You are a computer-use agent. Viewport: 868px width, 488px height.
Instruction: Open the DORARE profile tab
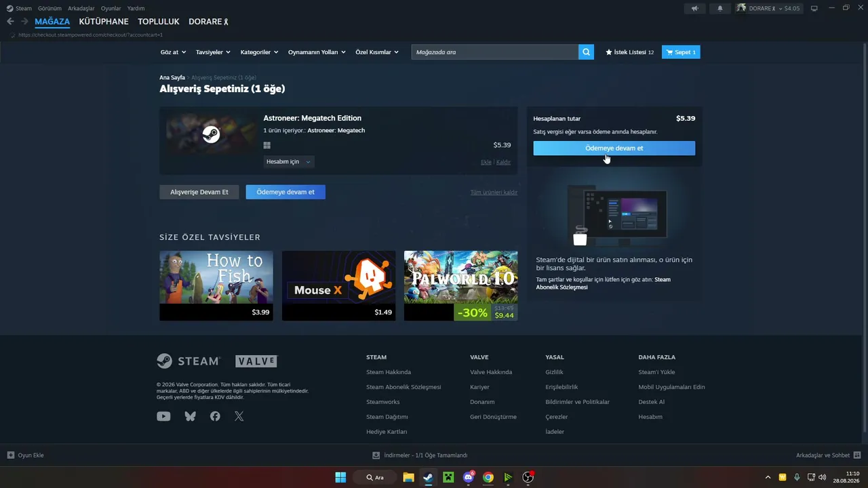[208, 22]
